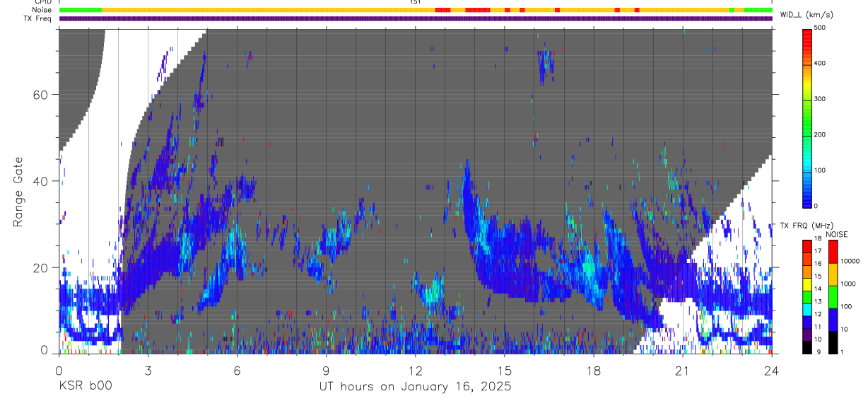Click the '300' tick on the WID color bar
The width and height of the screenshot is (868, 401).
(820, 99)
